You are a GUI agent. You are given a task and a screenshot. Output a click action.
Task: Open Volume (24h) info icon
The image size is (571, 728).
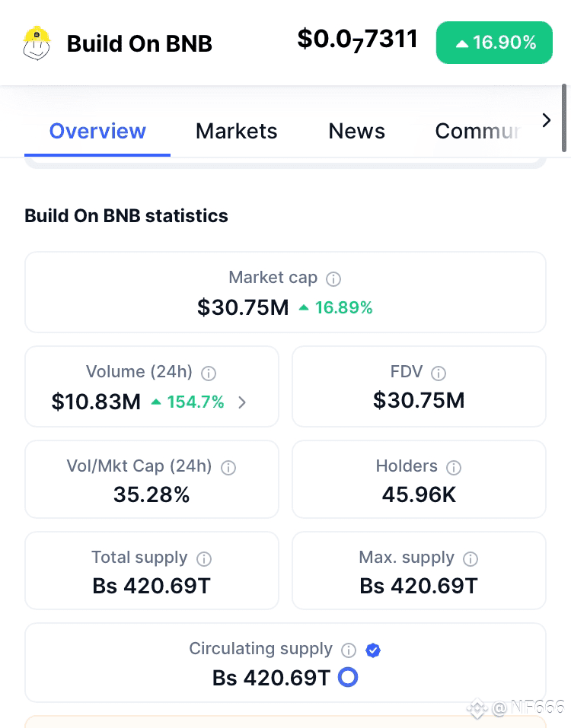(208, 373)
